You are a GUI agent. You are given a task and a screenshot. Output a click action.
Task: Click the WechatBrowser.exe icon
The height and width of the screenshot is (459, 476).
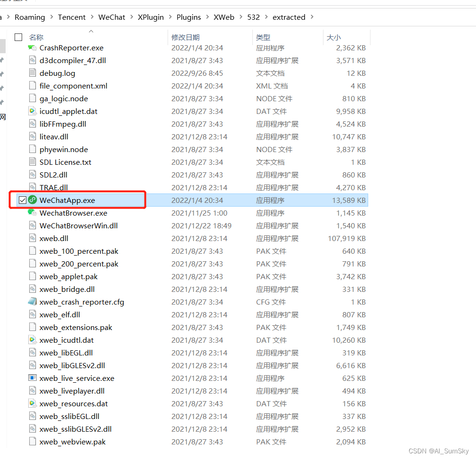click(x=32, y=213)
